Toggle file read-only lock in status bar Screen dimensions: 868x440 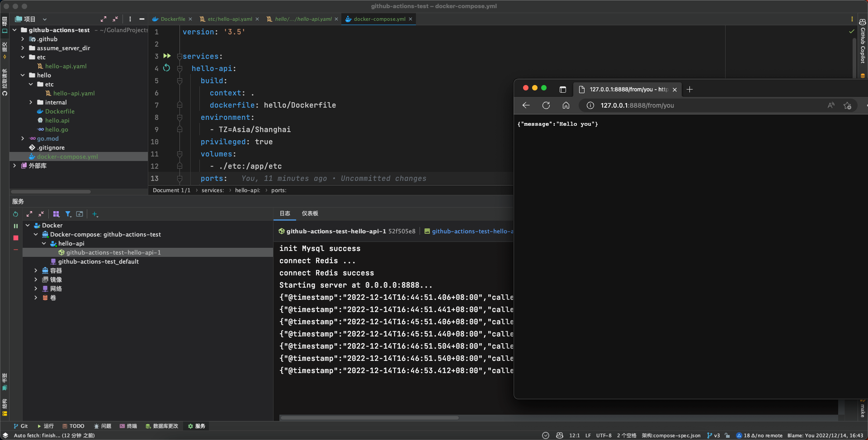tap(727, 435)
